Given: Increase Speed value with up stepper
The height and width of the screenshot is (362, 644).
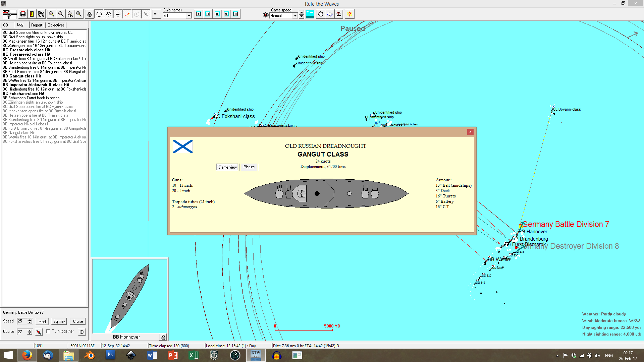Looking at the screenshot, I should click(x=30, y=319).
